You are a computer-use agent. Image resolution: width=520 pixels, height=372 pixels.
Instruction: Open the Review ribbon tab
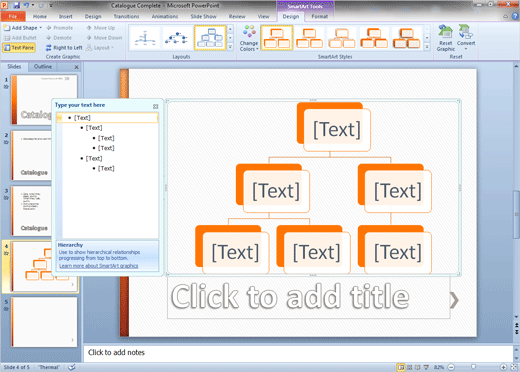point(237,16)
